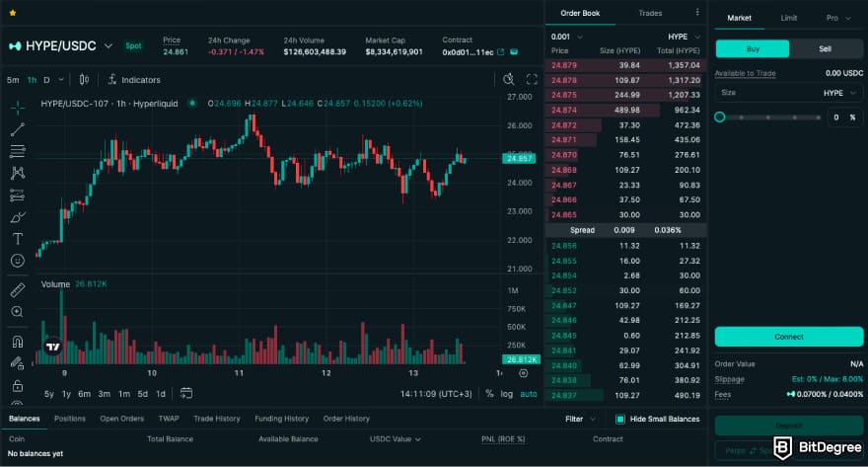Open the Indicators menu
This screenshot has width=868, height=467.
tap(134, 80)
